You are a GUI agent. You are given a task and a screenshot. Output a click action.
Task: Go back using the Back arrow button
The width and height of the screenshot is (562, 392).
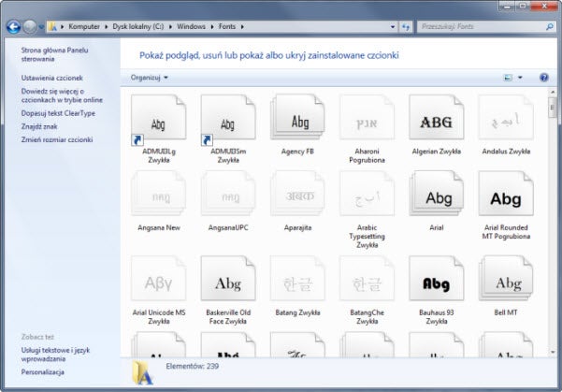pos(14,27)
